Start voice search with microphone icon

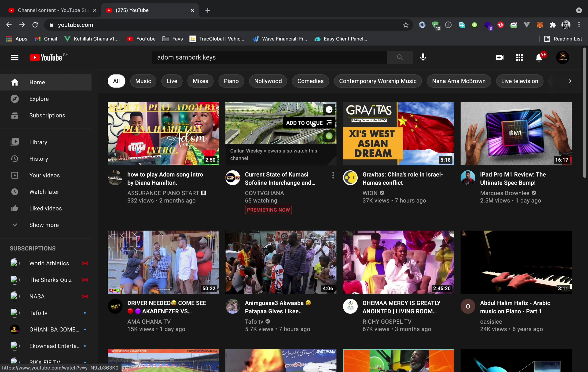click(423, 57)
